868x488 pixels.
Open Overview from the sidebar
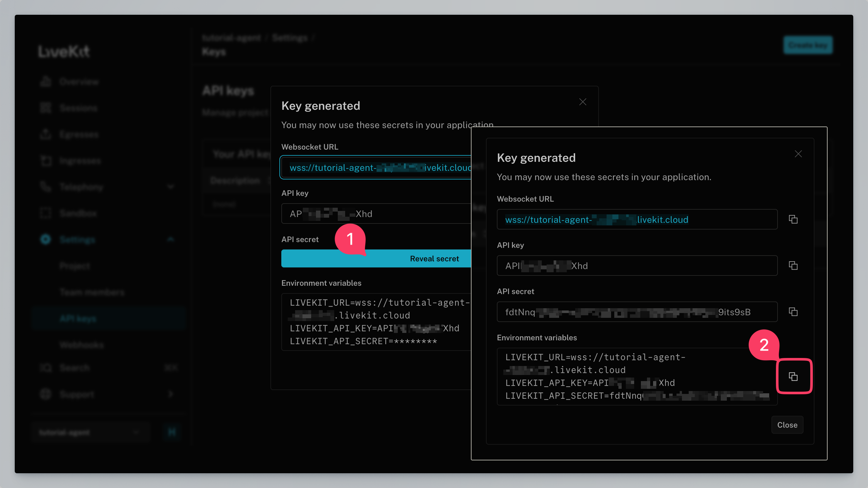tap(79, 82)
